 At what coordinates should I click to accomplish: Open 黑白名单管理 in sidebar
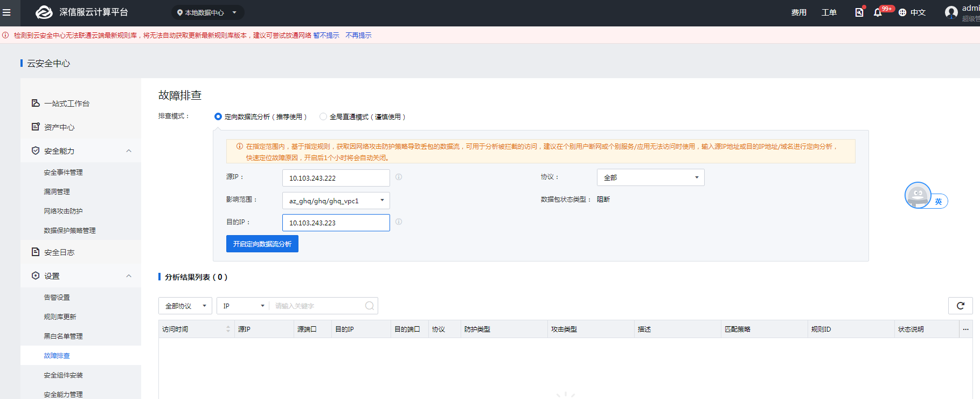pos(63,336)
